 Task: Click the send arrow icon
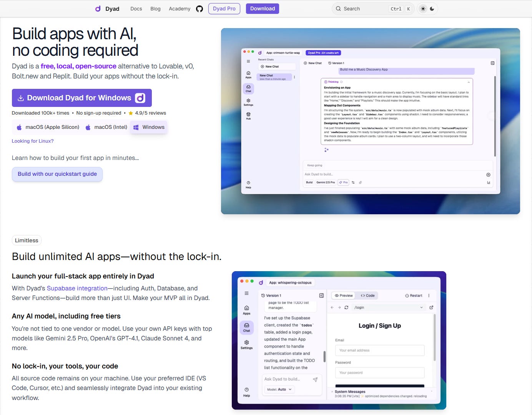tap(315, 380)
